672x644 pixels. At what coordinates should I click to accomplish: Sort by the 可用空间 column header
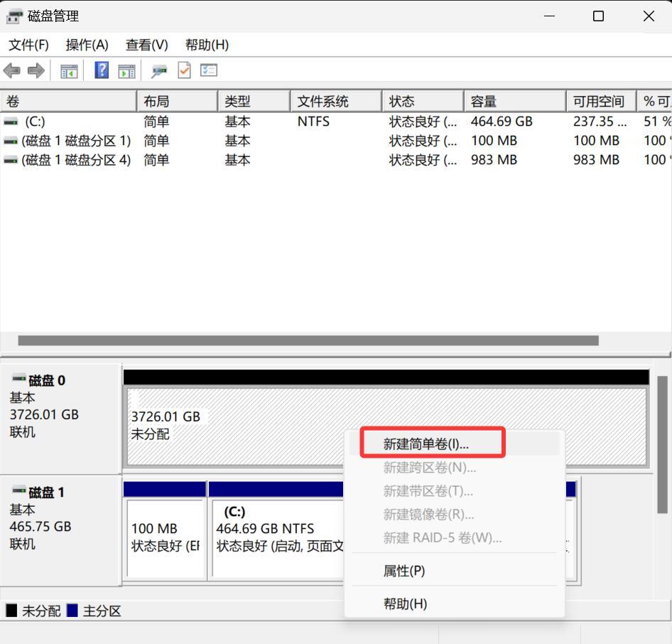point(601,102)
